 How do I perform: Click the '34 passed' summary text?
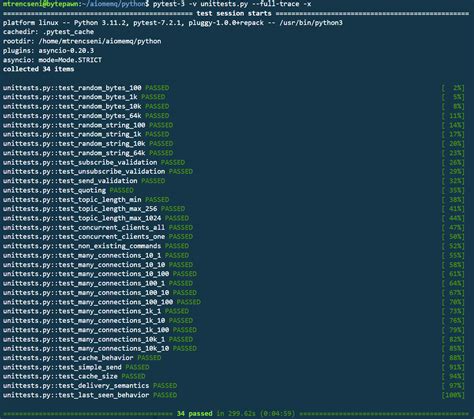pos(195,414)
